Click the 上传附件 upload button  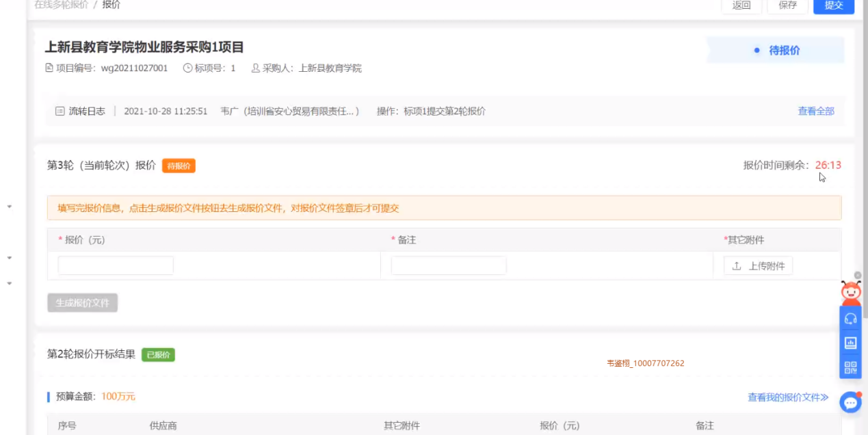[x=758, y=266]
